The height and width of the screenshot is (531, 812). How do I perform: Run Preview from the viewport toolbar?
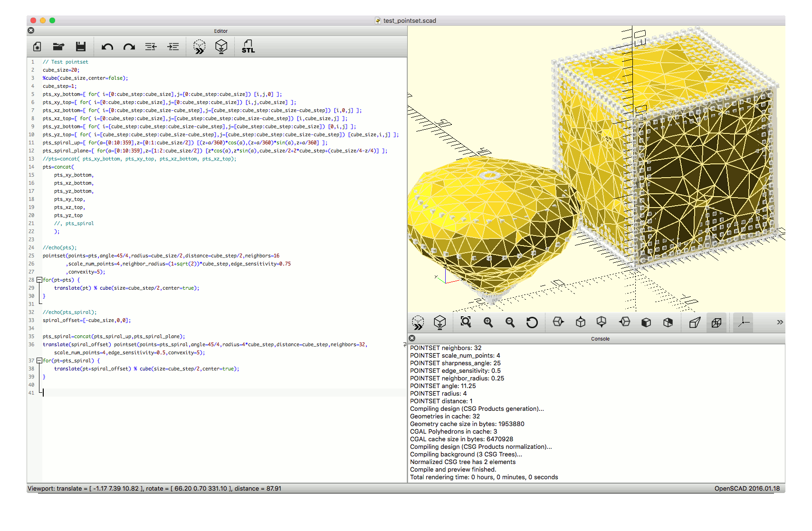[x=418, y=322]
